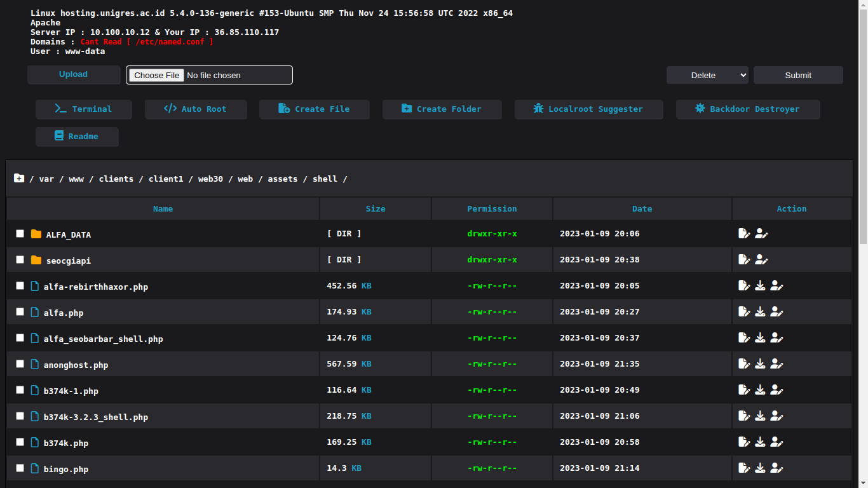Click the edit-file icon for b374k.php
Viewport: 868px width, 488px height.
tap(744, 442)
